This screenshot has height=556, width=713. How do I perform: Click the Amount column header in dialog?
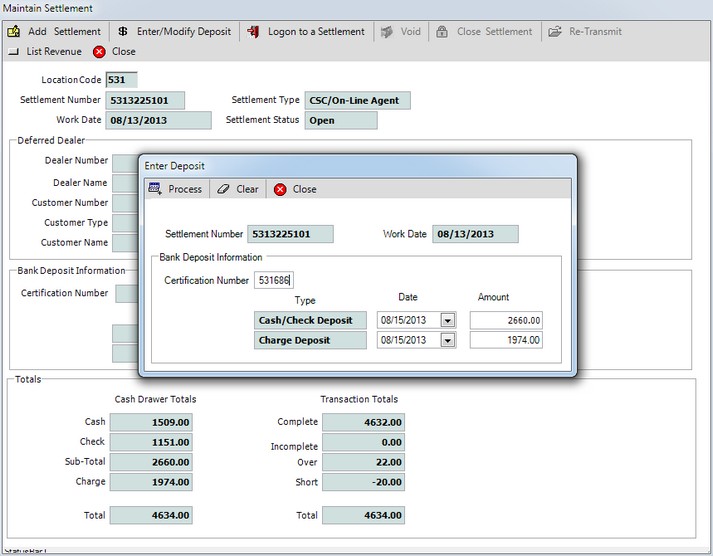click(493, 297)
